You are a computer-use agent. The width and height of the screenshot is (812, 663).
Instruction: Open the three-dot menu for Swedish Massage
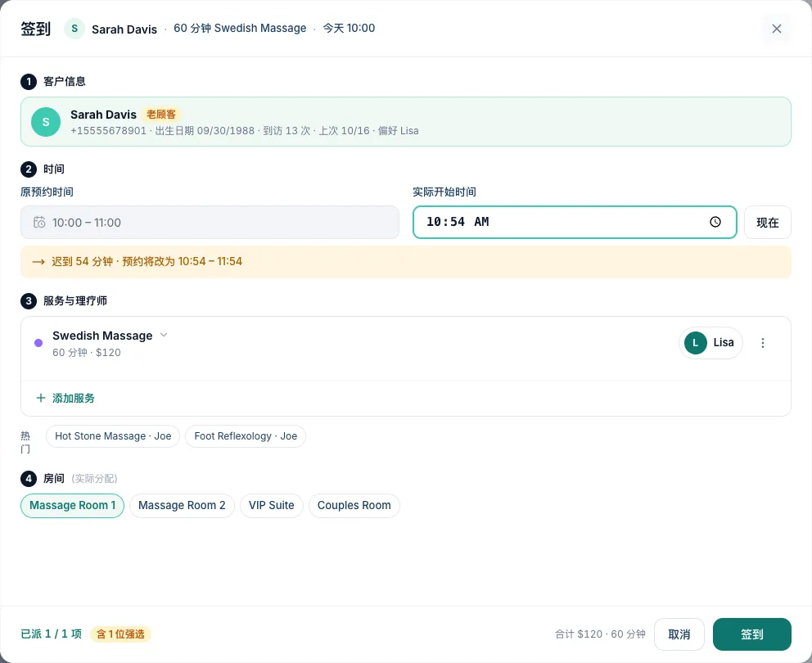click(x=762, y=343)
